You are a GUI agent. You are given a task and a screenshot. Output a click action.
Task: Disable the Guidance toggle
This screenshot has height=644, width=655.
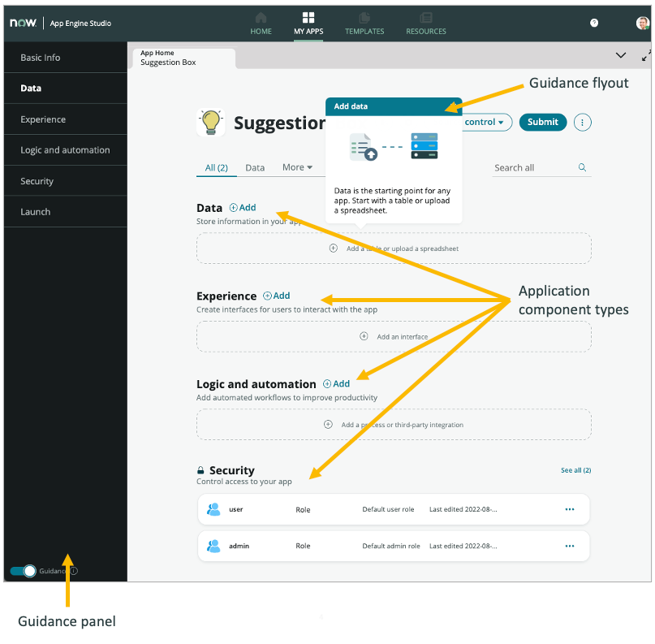click(x=22, y=571)
